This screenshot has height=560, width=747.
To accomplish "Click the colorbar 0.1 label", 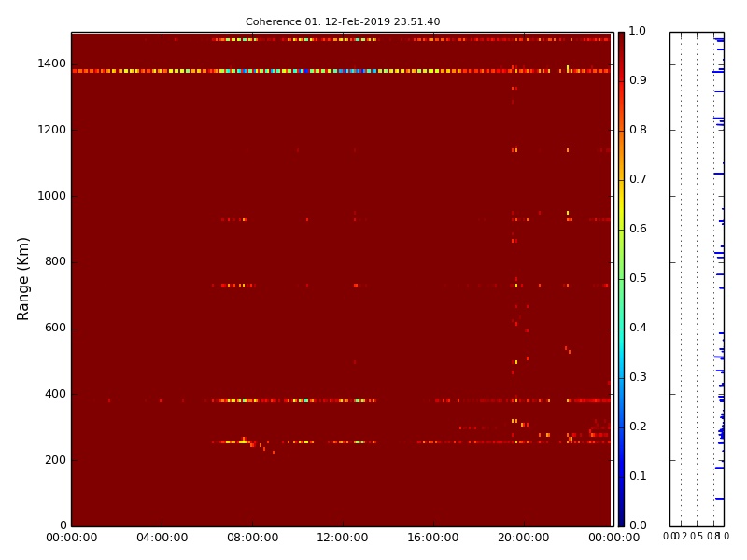I will 638,477.
